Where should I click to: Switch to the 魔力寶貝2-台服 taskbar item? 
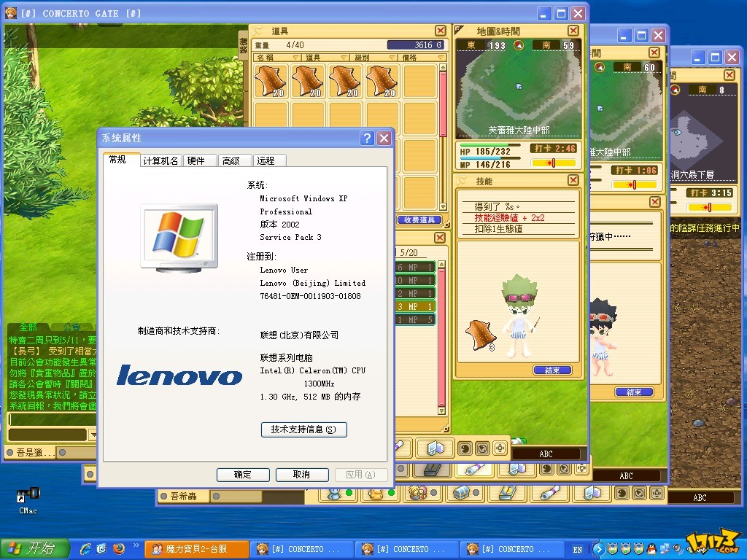196,549
